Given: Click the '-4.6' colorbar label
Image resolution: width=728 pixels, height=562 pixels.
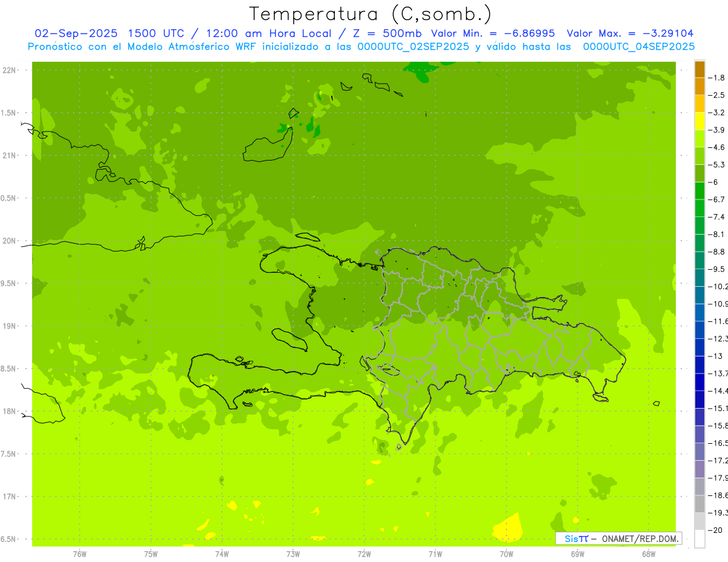Looking at the screenshot, I should pos(716,147).
